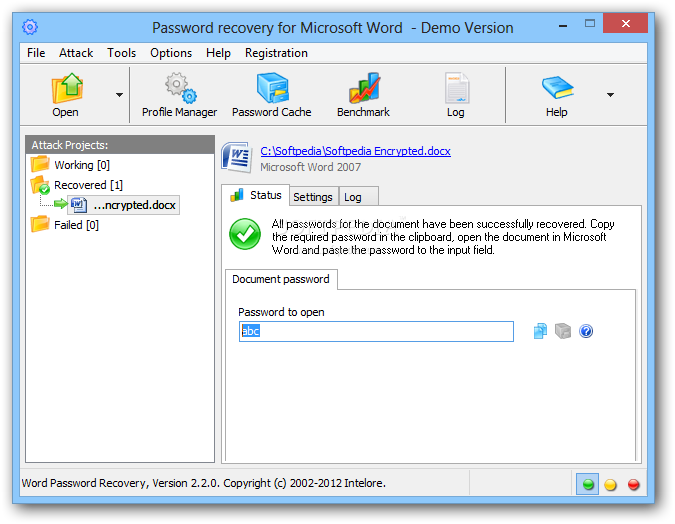675x524 pixels.
Task: Click the Word Password Recovery version status text
Action: tap(204, 484)
